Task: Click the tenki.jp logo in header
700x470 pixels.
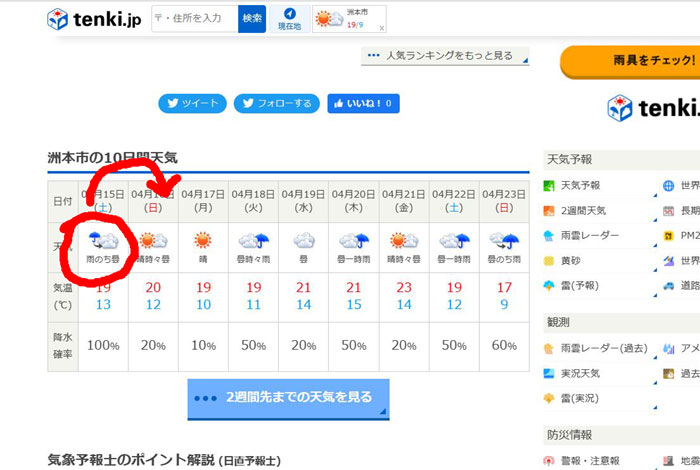Action: 94,20
